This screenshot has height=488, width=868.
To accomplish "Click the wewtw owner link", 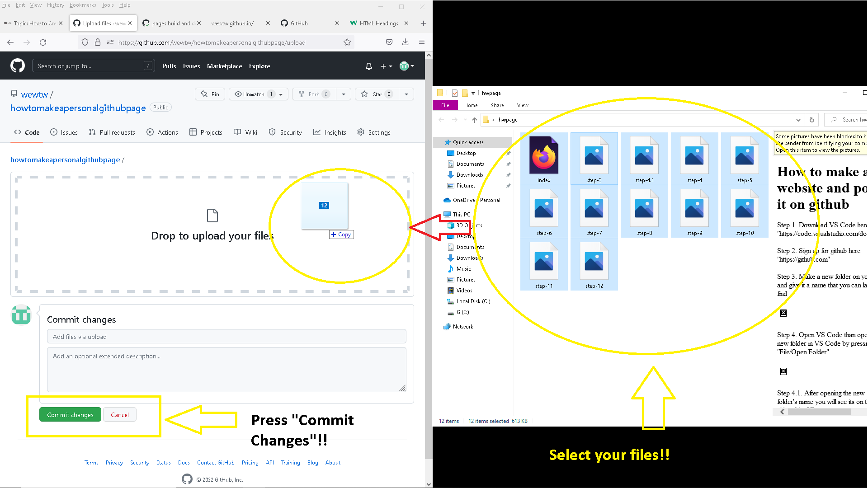I will pos(34,94).
